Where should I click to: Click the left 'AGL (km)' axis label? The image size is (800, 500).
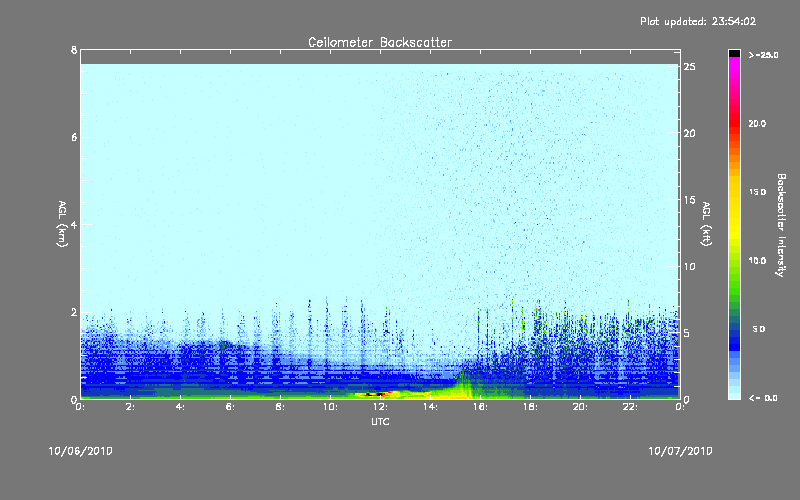point(62,224)
